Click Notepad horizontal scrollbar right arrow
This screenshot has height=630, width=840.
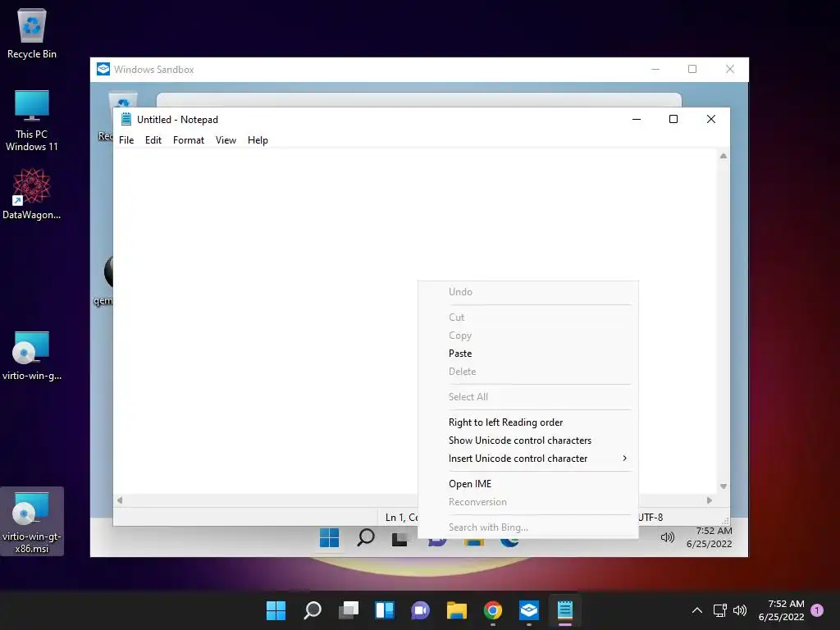click(x=710, y=500)
